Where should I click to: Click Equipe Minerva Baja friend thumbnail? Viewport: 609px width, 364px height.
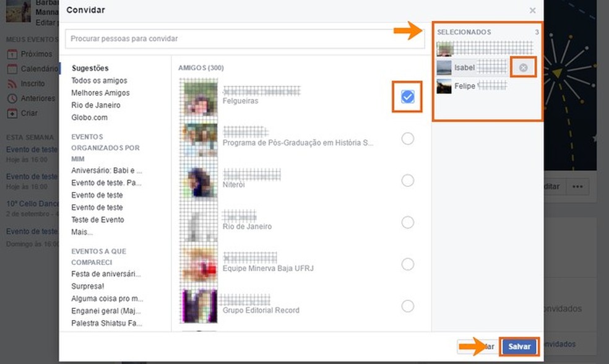[199, 264]
